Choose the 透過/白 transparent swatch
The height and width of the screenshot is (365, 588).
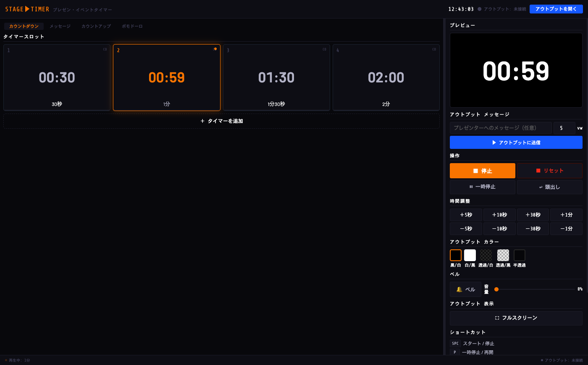[486, 255]
